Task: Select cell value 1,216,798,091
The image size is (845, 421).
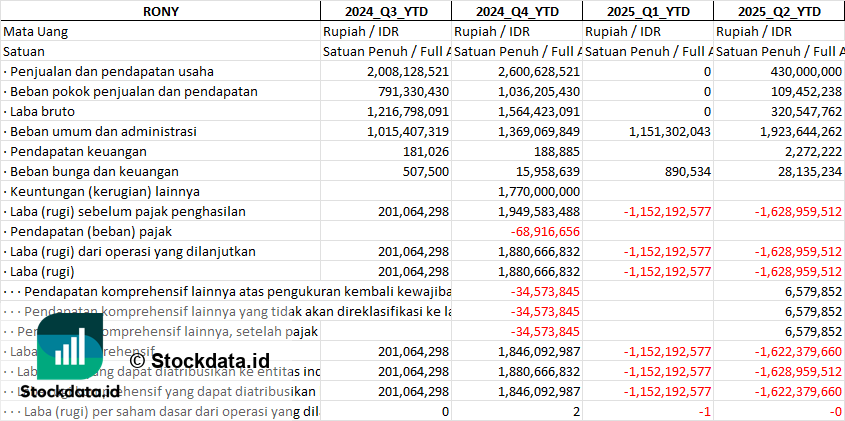Action: (408, 112)
